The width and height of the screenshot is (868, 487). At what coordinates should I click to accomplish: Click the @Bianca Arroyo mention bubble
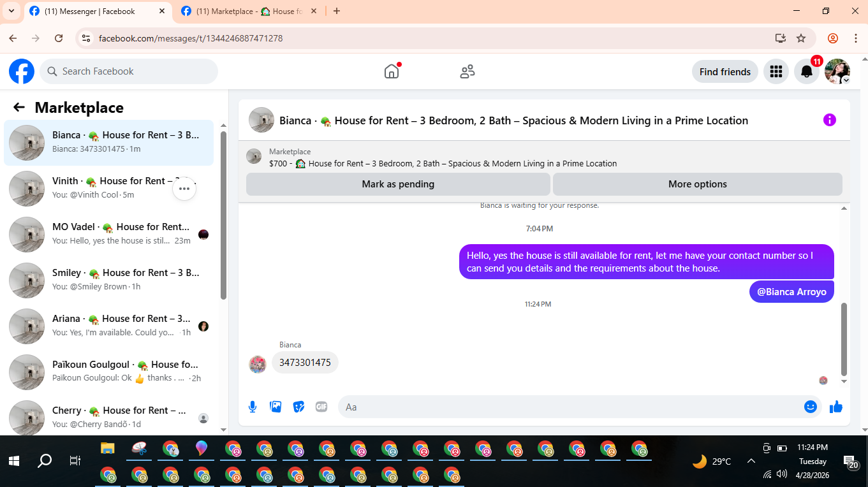pos(791,292)
